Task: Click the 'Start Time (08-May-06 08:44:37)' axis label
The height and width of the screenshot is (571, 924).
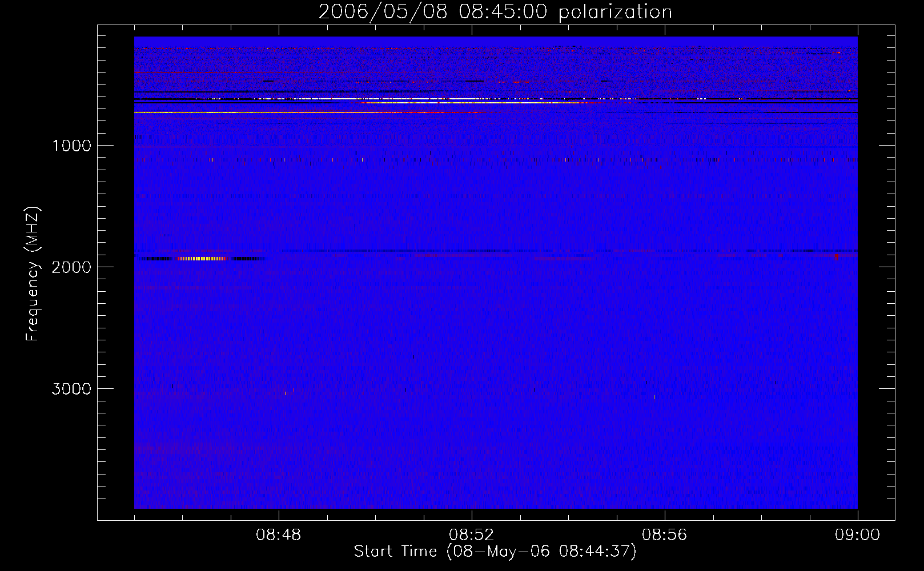Action: 495,552
